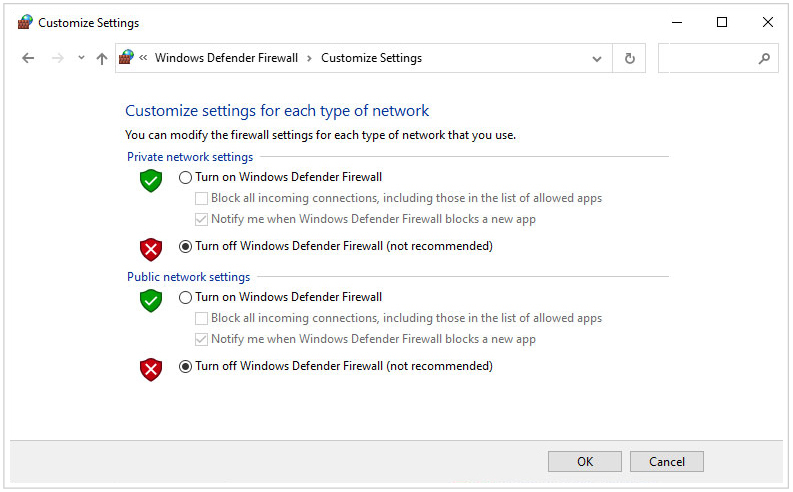This screenshot has height=492, width=793.
Task: Click red shield icon in Private settings
Action: pos(151,249)
